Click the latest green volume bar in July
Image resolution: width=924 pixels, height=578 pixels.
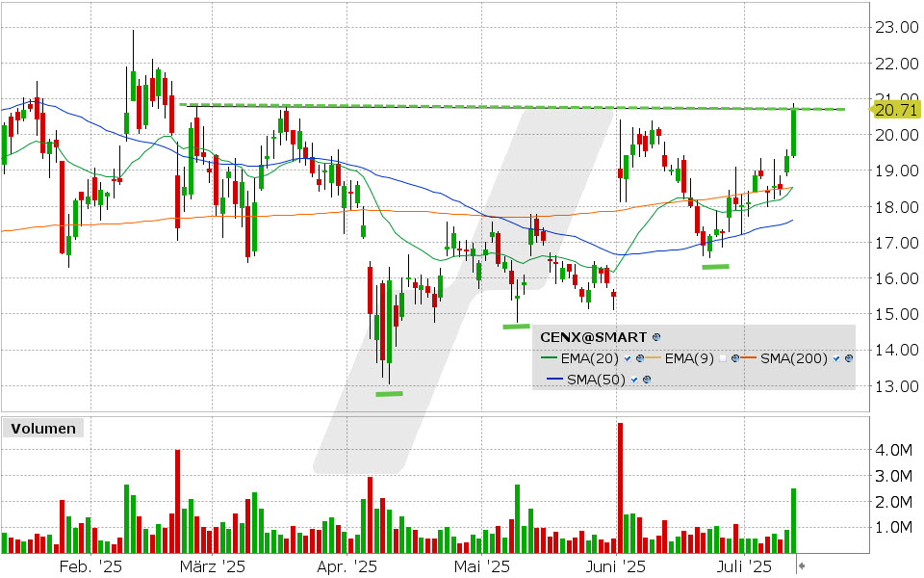[x=794, y=521]
